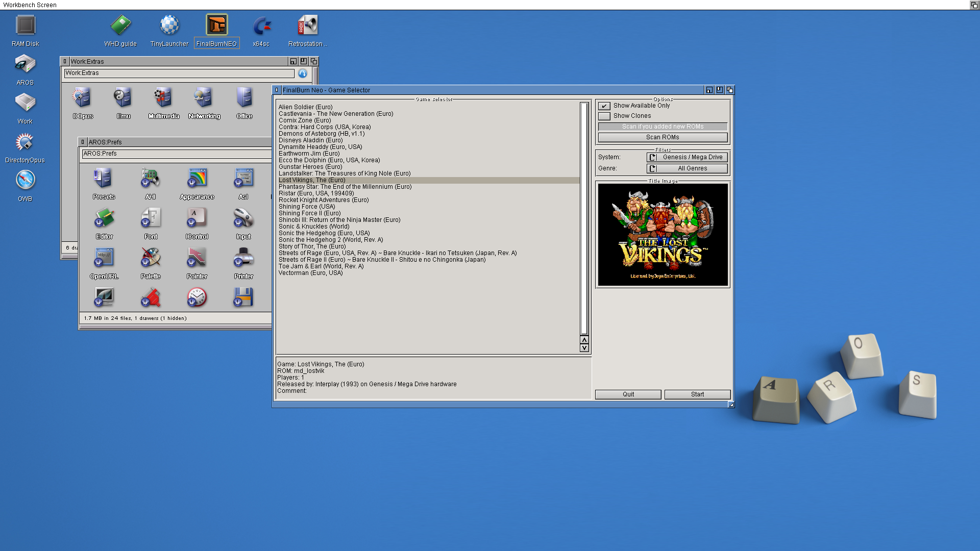
Task: Click the AROS:Prefs path field
Action: coord(177,154)
